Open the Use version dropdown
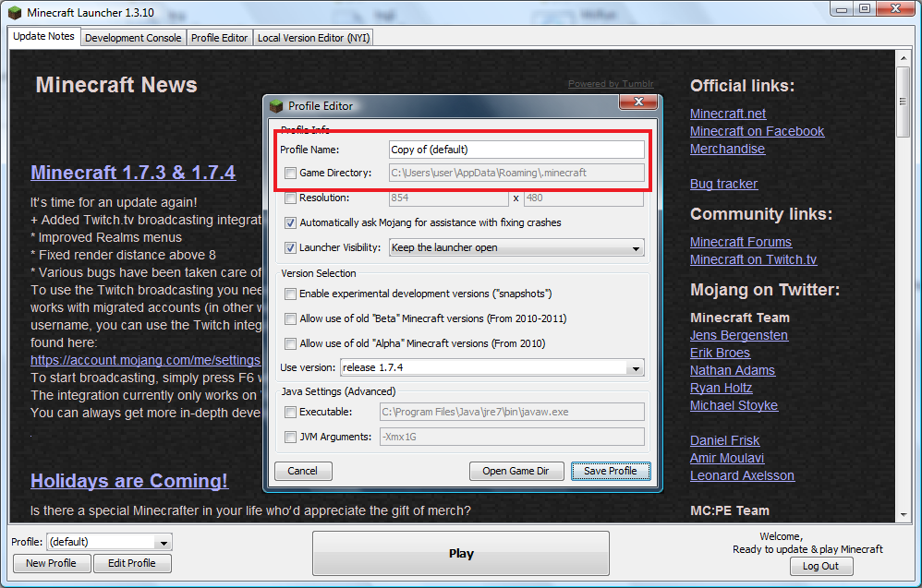 click(492, 367)
